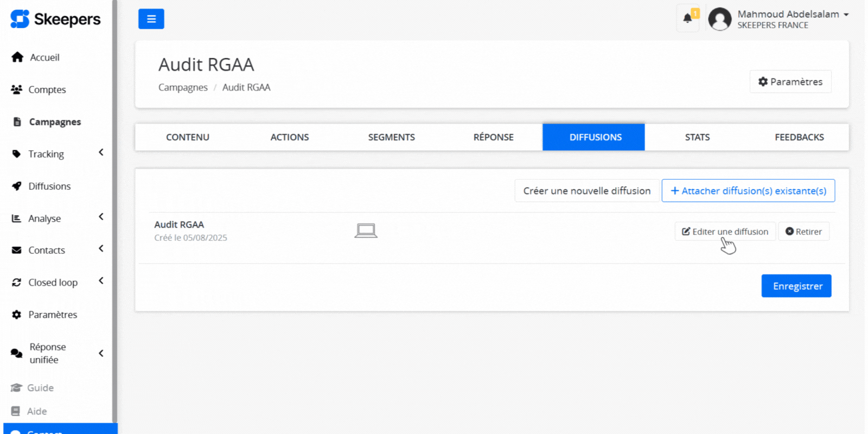Image resolution: width=868 pixels, height=434 pixels.
Task: Open Mahmoud Abdelsalam account dropdown
Action: [x=793, y=15]
